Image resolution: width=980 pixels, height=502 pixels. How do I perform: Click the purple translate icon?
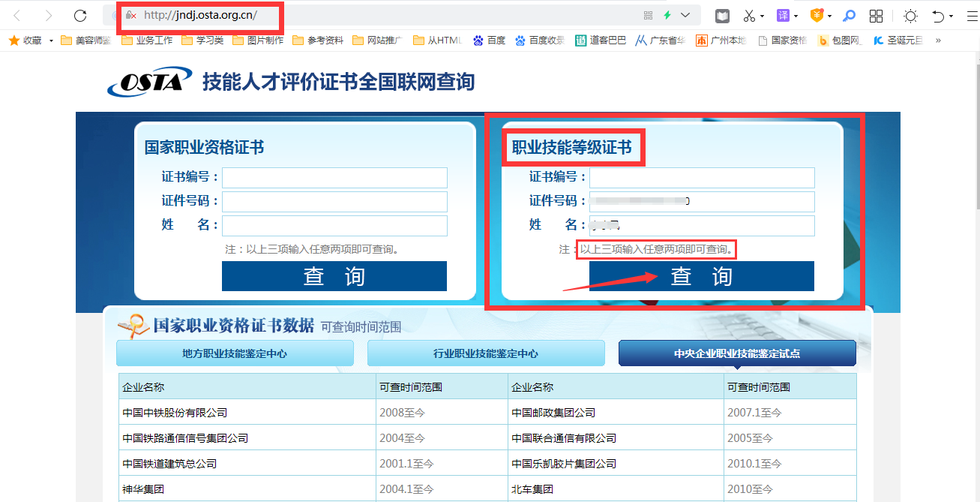point(783,16)
